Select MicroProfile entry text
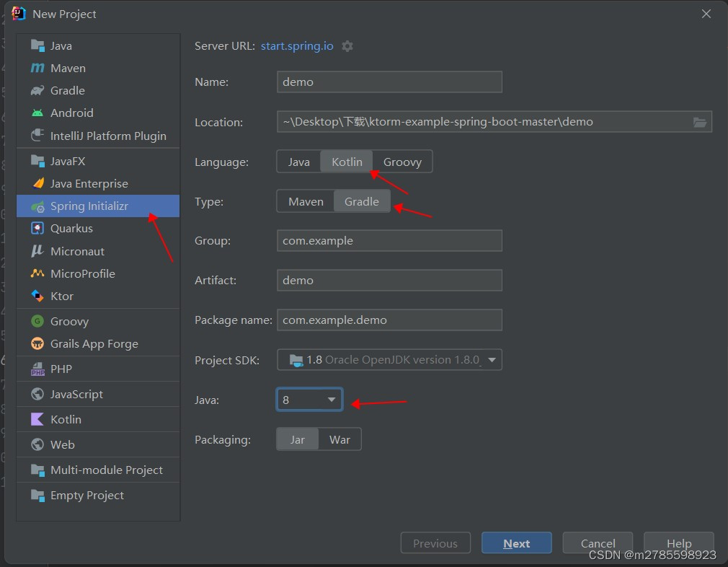 [x=83, y=273]
